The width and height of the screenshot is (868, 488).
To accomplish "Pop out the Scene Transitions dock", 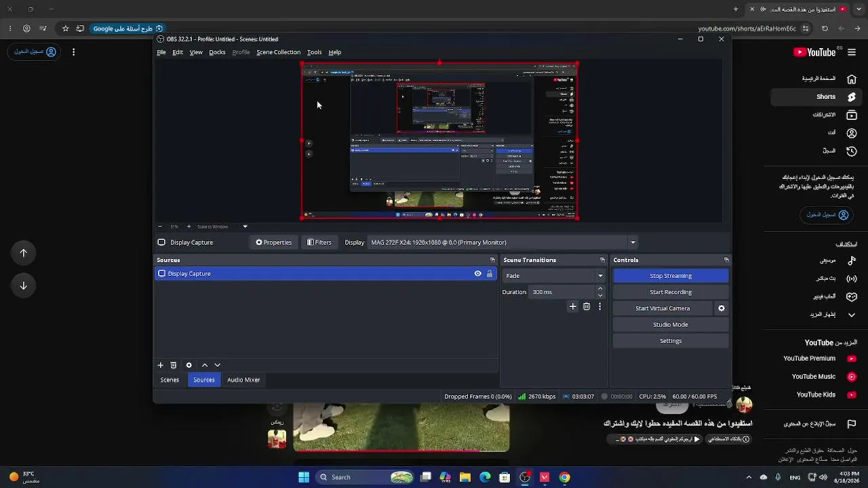I will (x=602, y=260).
